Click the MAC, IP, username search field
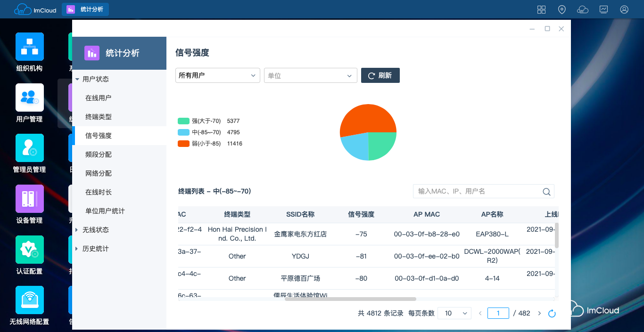Screen dimensions: 644x332 [476, 191]
